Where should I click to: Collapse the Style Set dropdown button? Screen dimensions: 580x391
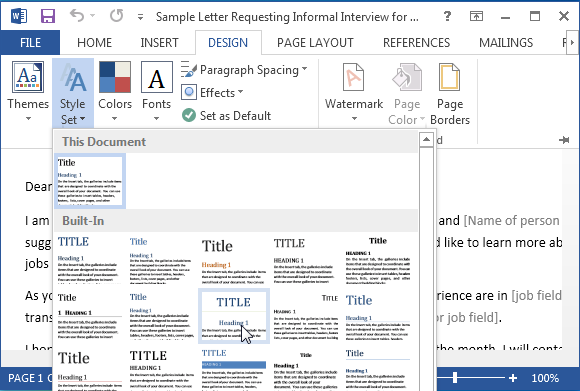click(x=73, y=93)
